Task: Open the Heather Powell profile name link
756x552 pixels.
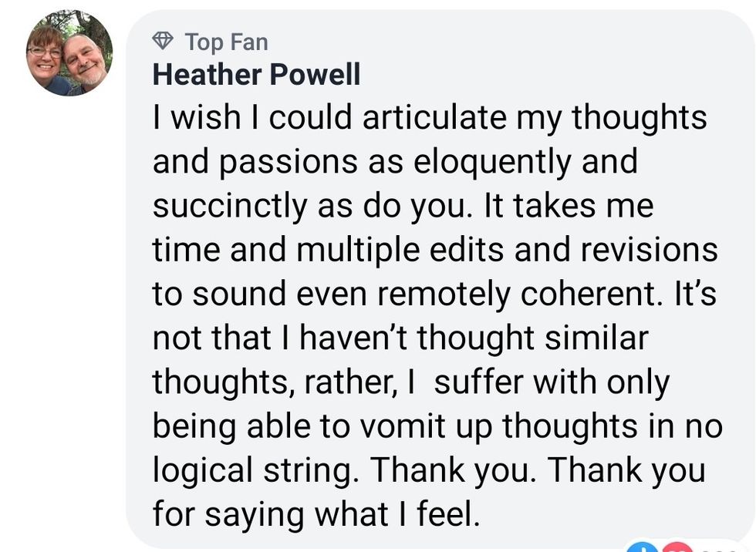Action: click(x=256, y=75)
